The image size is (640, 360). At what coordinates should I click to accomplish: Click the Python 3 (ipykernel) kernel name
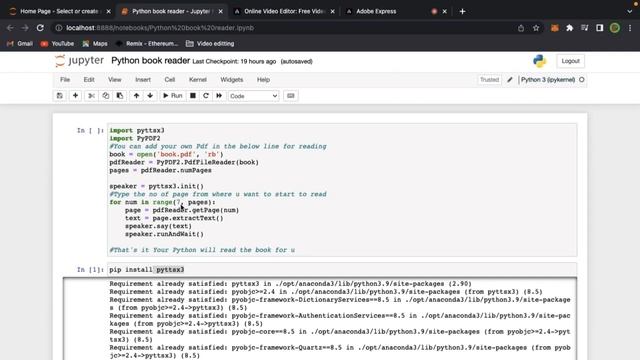pos(548,80)
